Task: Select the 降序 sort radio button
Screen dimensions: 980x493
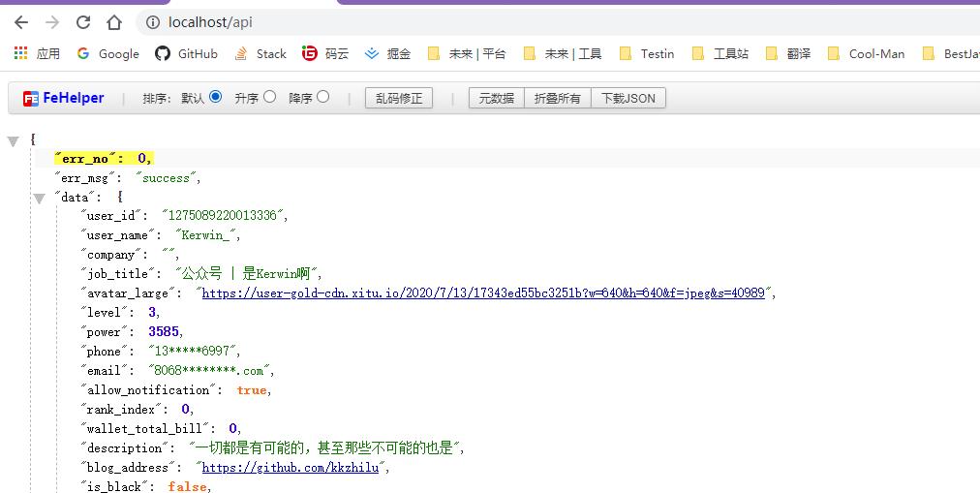Action: tap(323, 97)
